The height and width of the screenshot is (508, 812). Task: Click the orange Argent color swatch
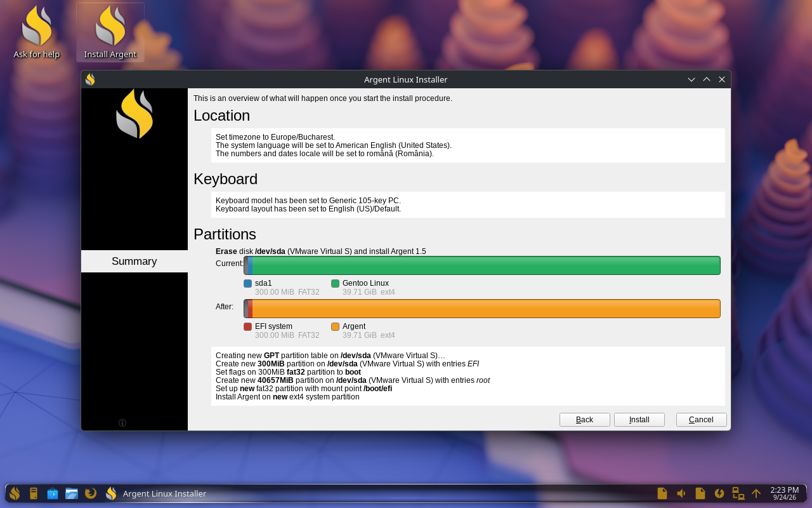click(336, 326)
